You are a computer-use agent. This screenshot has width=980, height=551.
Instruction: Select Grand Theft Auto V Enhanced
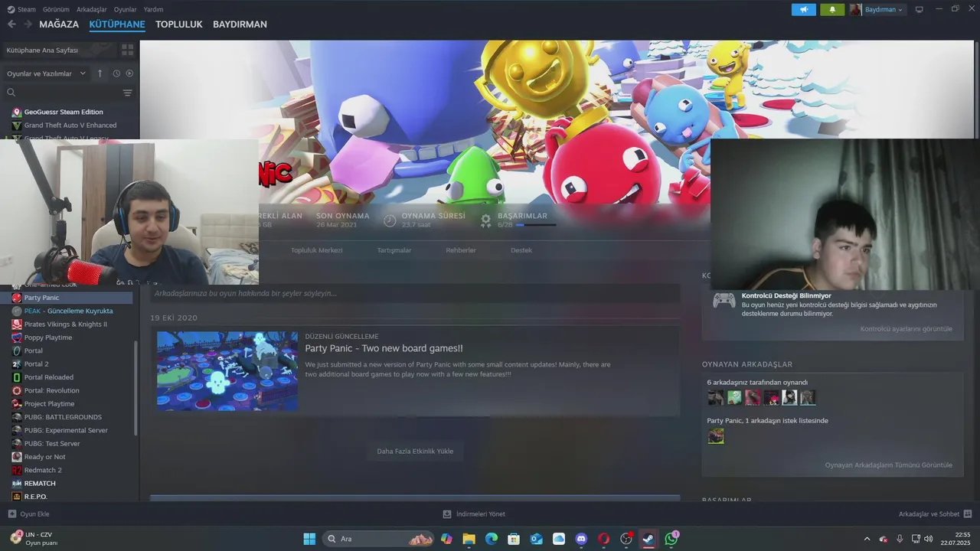[x=70, y=125]
